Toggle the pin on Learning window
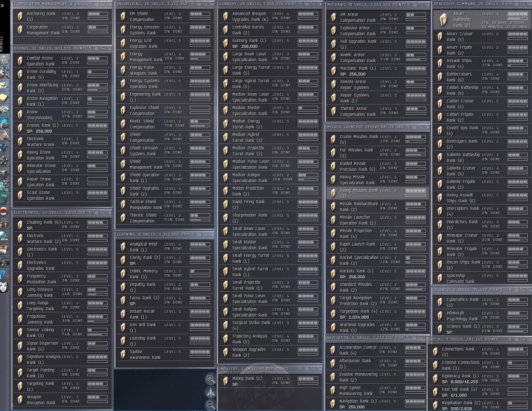This screenshot has height=411, width=532. (x=193, y=234)
